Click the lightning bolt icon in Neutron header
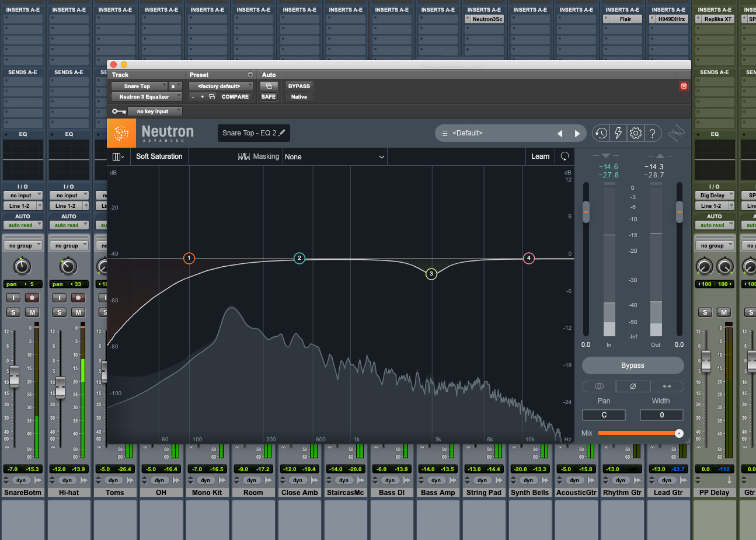This screenshot has width=756, height=540. (618, 133)
